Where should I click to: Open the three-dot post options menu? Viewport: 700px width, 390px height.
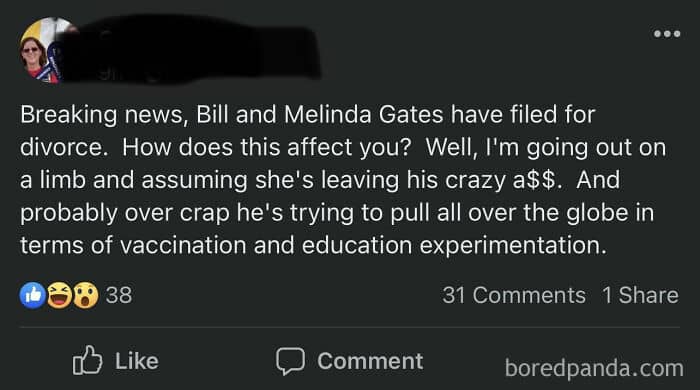(667, 34)
